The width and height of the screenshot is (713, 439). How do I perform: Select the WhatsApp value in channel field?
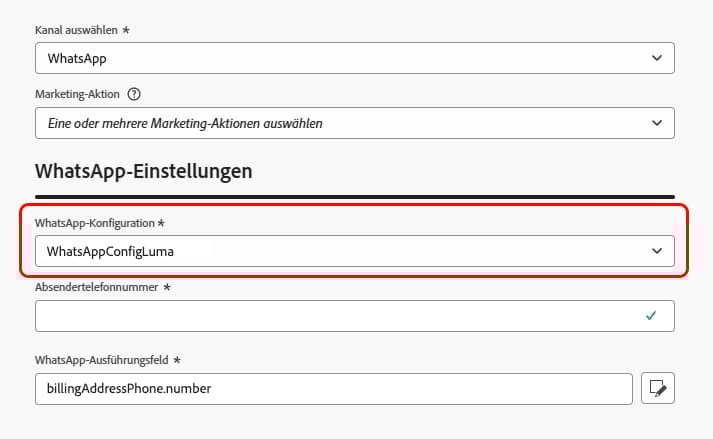pos(76,58)
